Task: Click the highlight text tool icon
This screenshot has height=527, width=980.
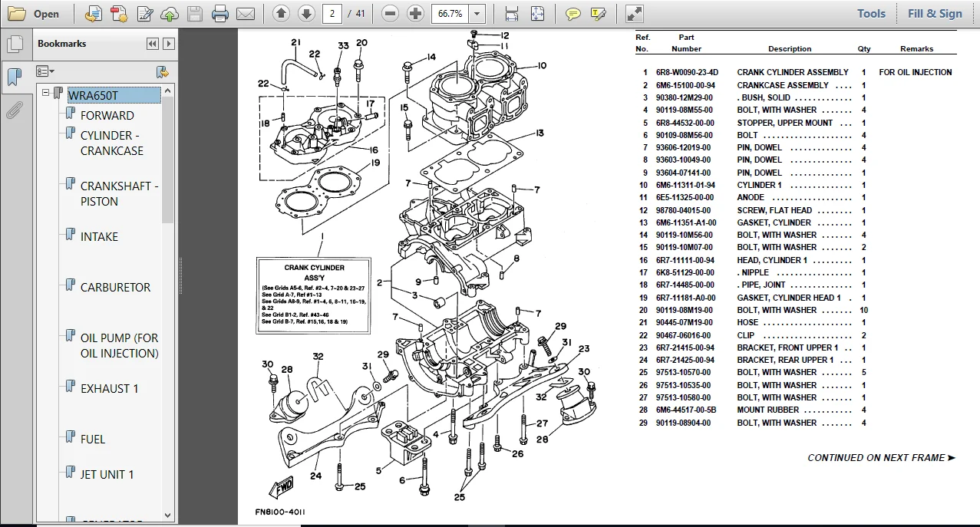Action: click(599, 14)
